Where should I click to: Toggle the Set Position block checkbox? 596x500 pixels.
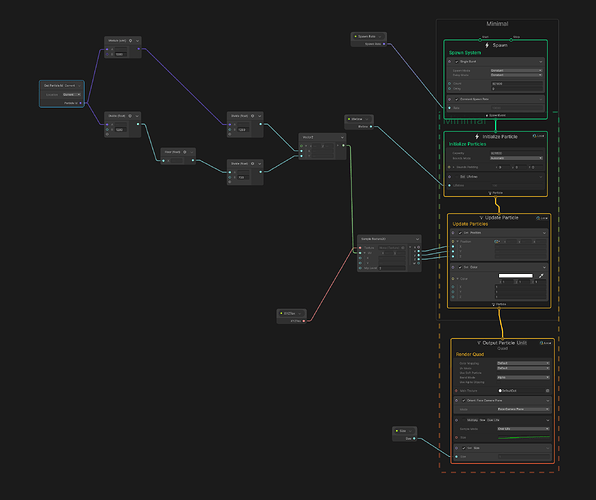(460, 233)
